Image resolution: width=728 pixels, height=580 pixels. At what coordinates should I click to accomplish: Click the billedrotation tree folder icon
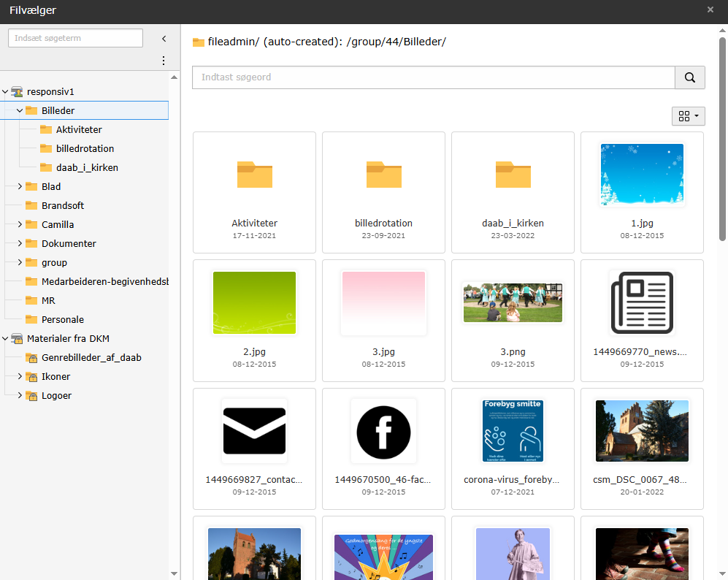(x=46, y=148)
